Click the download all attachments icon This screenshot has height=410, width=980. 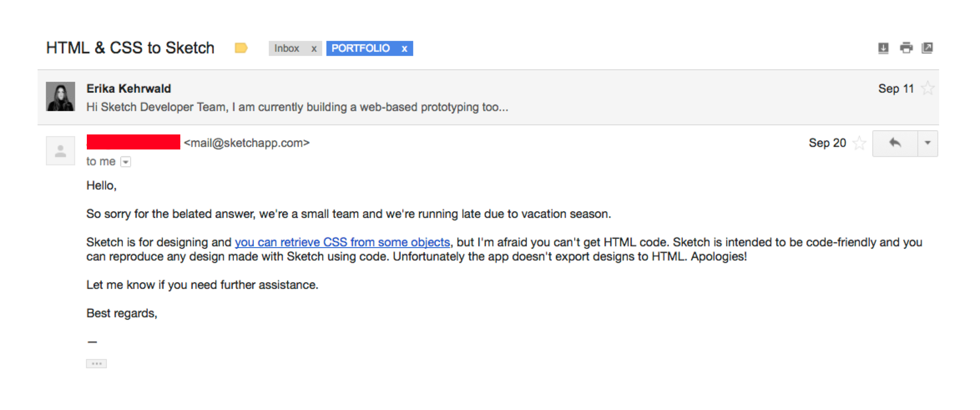[x=883, y=48]
